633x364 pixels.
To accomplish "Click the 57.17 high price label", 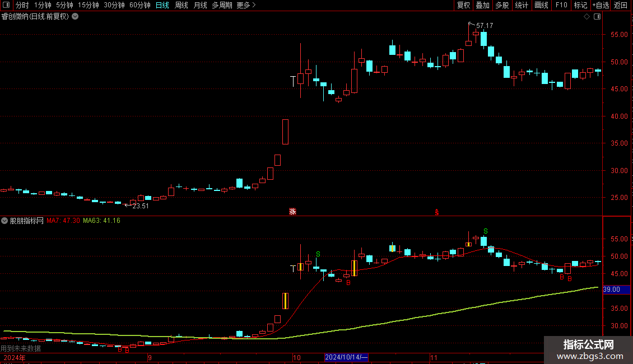I will [x=485, y=25].
